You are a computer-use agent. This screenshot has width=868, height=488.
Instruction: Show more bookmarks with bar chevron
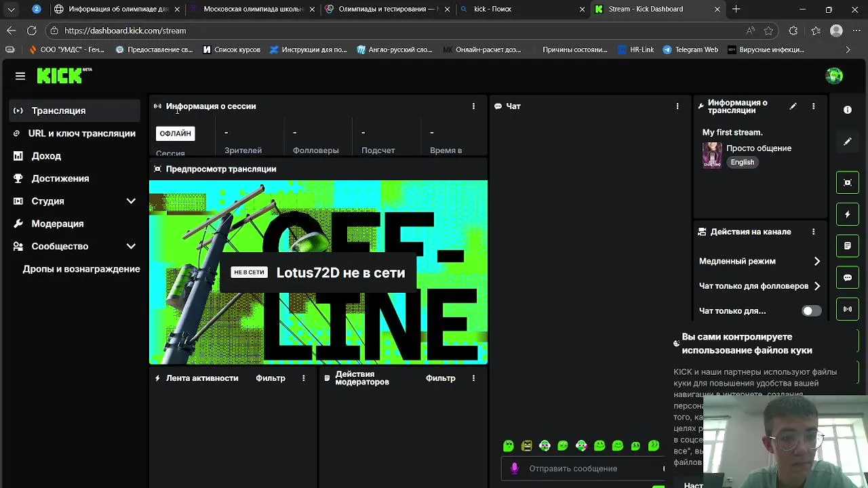(848, 49)
